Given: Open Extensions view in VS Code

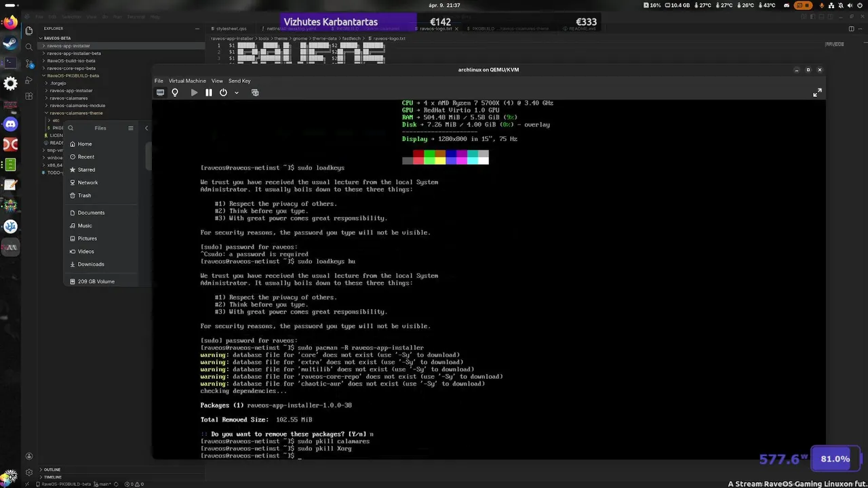Looking at the screenshot, I should [28, 96].
